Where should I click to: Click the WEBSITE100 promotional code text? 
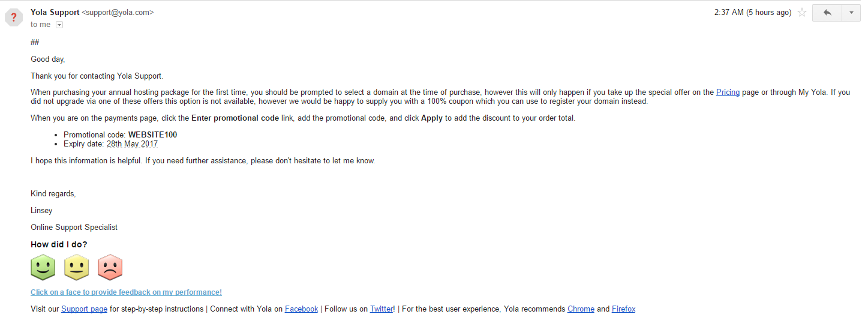point(152,135)
